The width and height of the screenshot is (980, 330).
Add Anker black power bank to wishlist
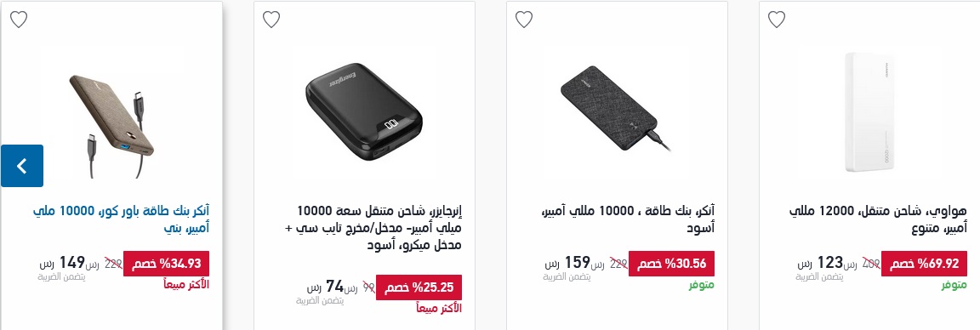[x=524, y=20]
